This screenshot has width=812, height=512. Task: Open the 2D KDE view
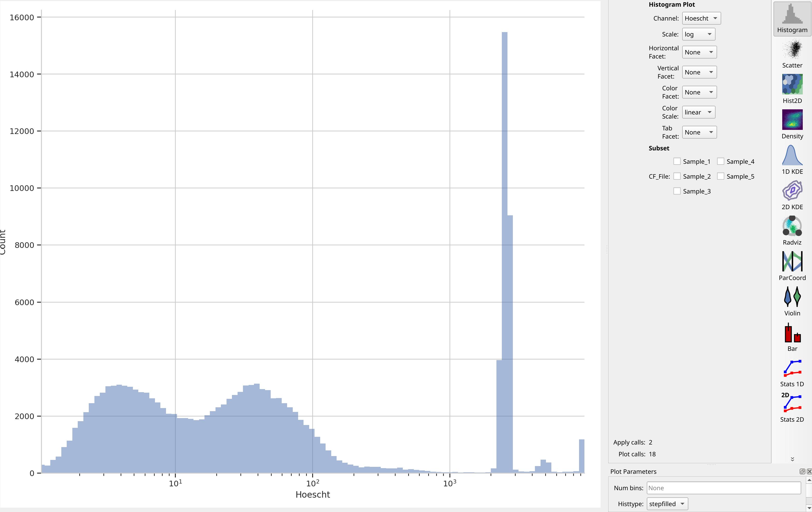pos(792,196)
